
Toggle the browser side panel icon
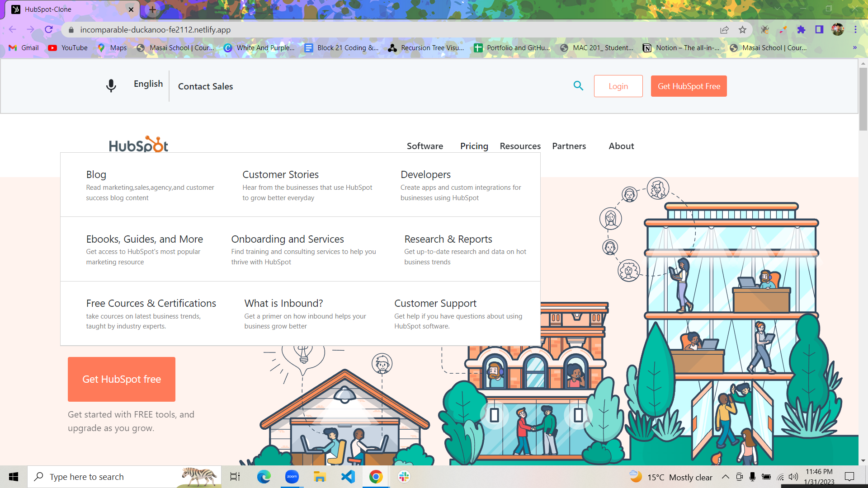pos(819,30)
